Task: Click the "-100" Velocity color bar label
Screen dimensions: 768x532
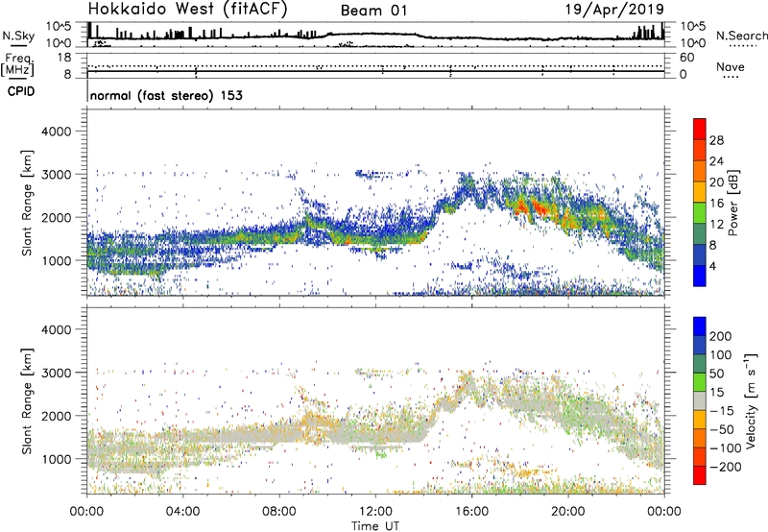Action: [x=726, y=448]
